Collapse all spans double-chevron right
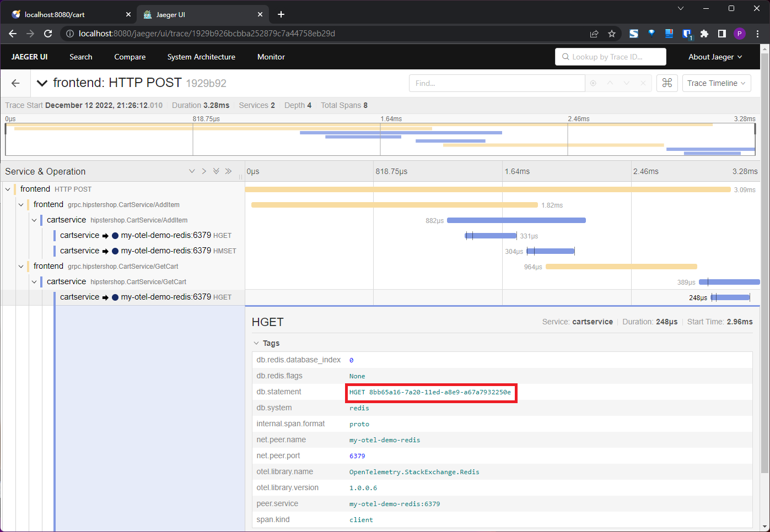 228,171
